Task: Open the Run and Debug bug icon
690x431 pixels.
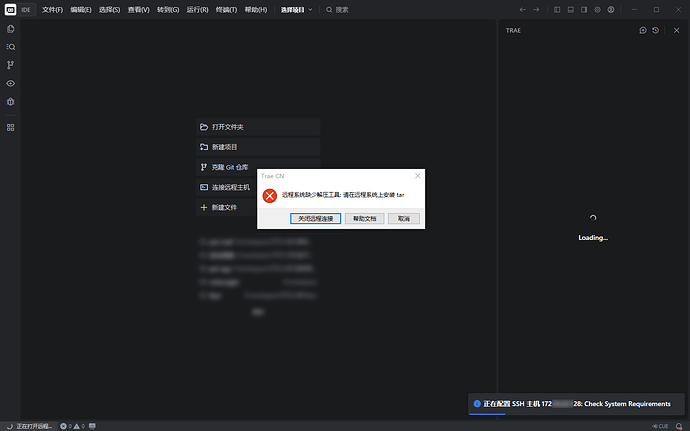Action: (x=11, y=102)
